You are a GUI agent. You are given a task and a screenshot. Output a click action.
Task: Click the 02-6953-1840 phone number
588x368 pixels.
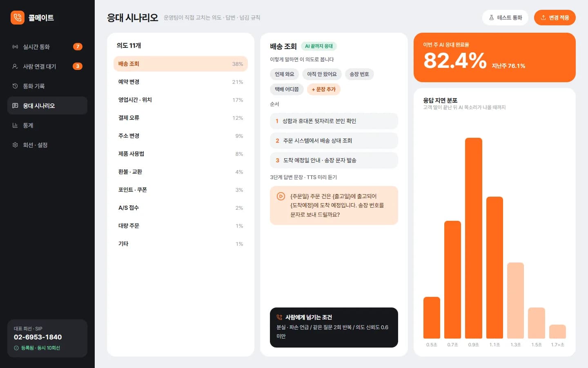point(38,337)
